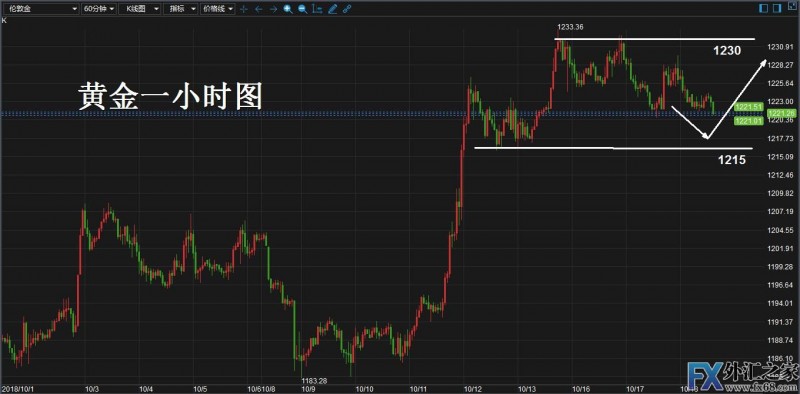Open the K线图 chart type dropdown
This screenshot has width=800, height=394.
(139, 9)
